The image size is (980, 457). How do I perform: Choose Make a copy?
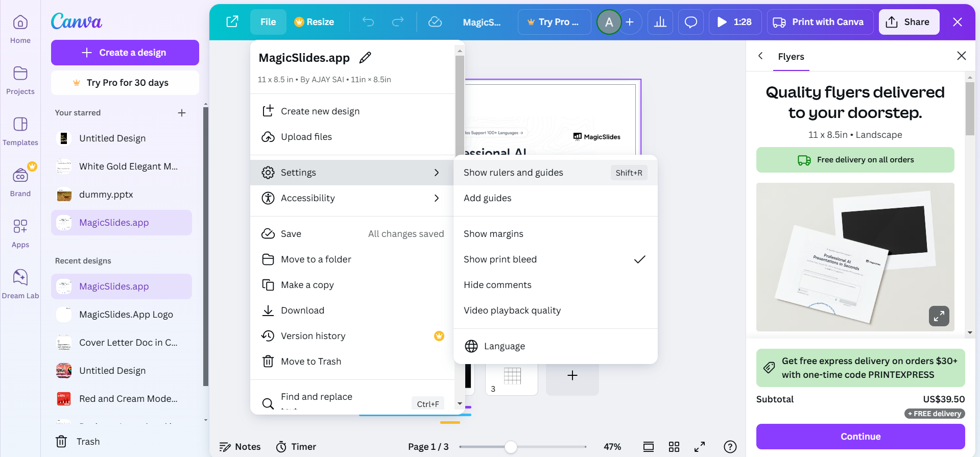pyautogui.click(x=352, y=285)
